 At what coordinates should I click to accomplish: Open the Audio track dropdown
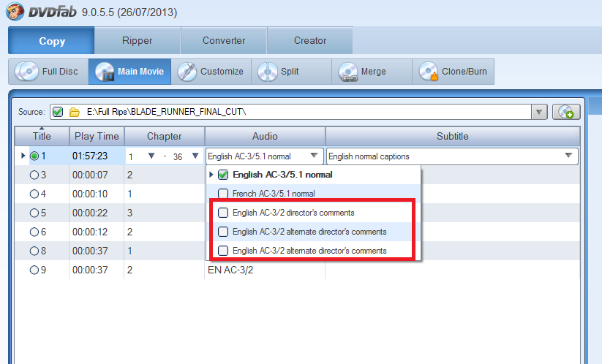click(x=314, y=156)
